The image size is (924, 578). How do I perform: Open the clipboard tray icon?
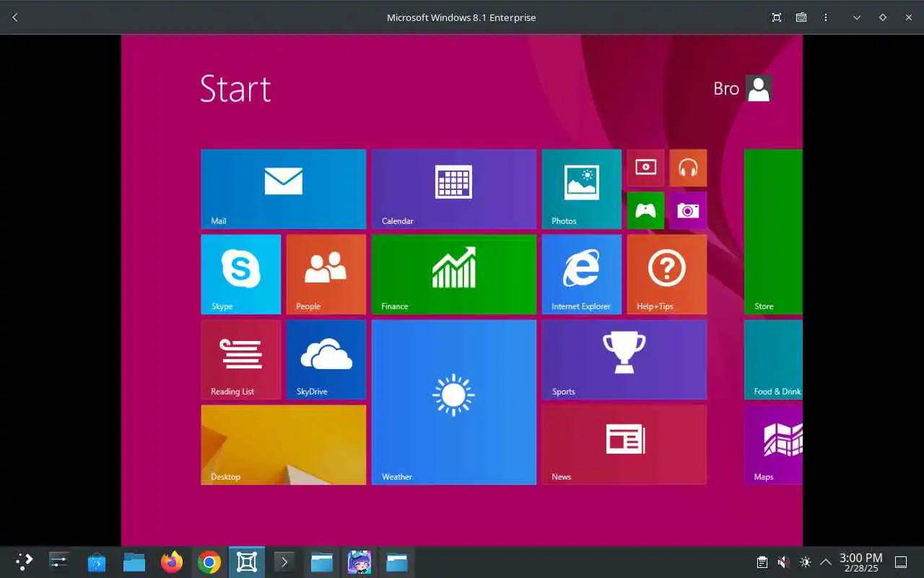click(x=762, y=562)
